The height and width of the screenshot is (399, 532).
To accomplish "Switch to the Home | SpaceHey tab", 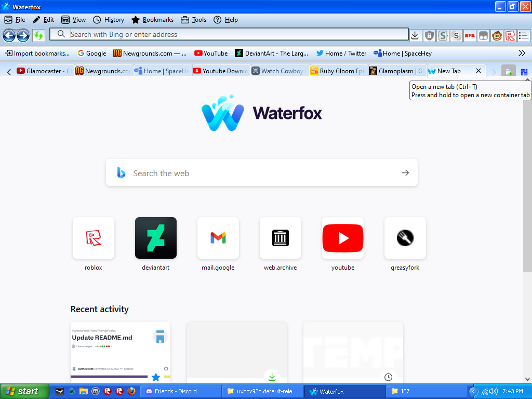I will click(x=162, y=71).
